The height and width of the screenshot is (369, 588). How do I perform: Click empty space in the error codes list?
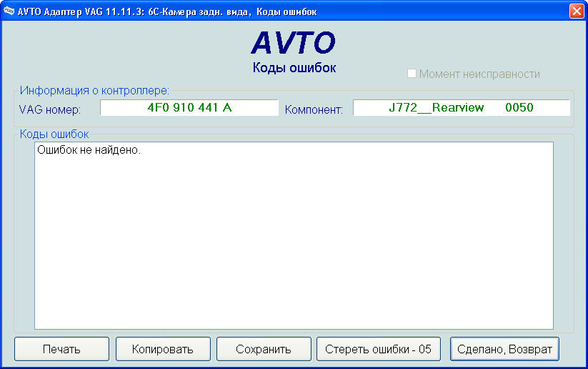(293, 243)
